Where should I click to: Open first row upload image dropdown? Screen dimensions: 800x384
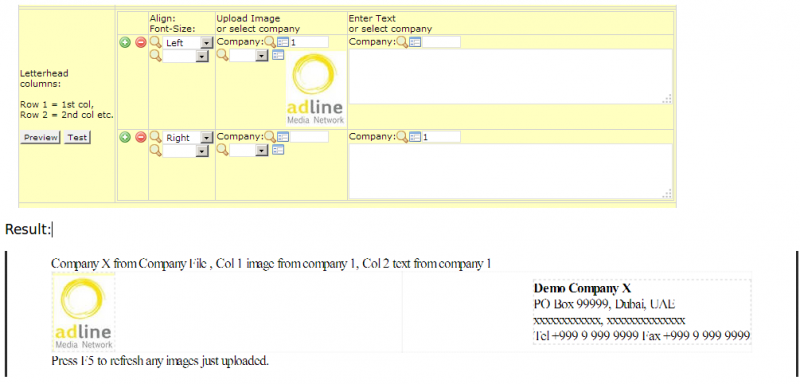coord(249,55)
